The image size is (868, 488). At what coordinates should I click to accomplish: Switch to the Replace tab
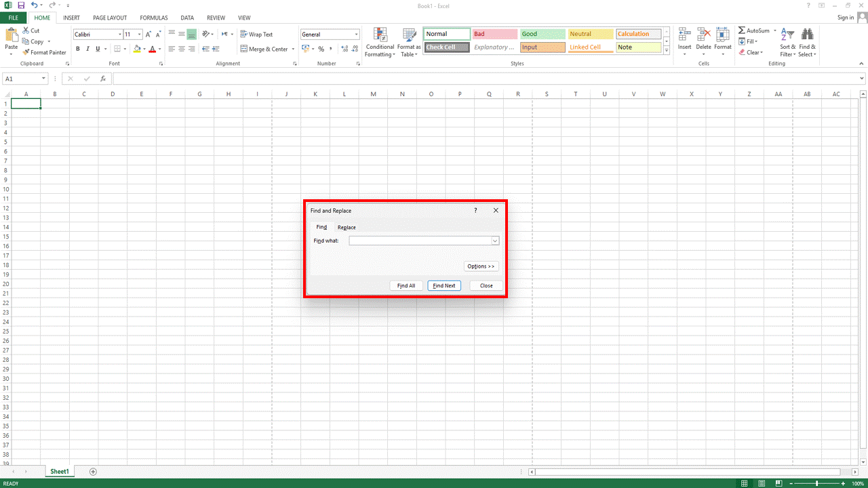(x=347, y=227)
